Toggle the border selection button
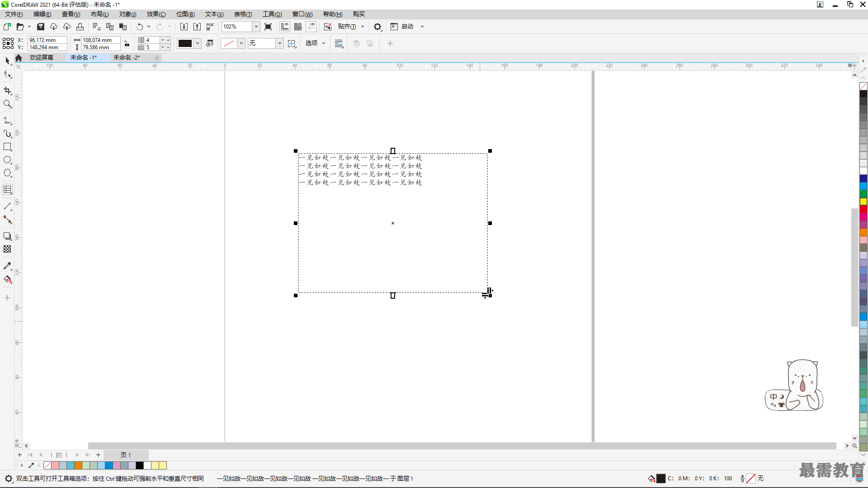Viewport: 868px width, 488px height. coord(292,43)
